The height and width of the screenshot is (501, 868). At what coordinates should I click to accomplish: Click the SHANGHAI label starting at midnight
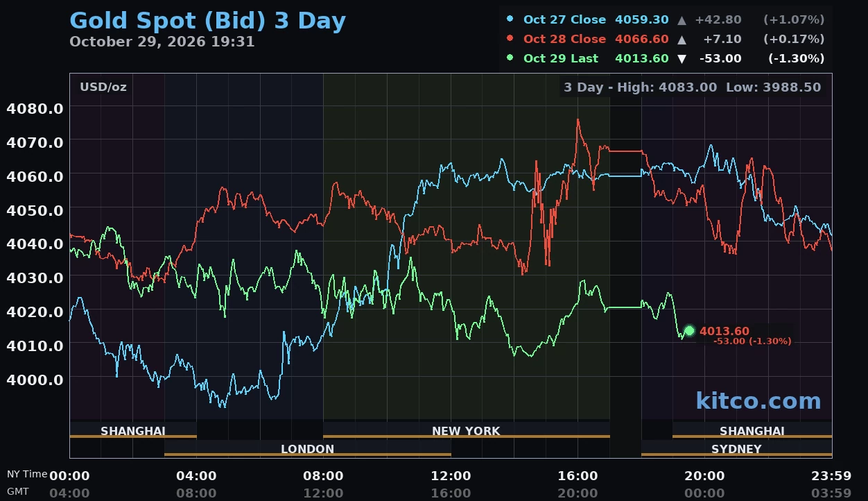coord(133,431)
